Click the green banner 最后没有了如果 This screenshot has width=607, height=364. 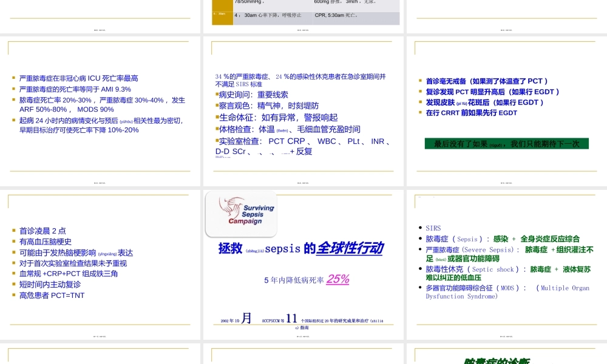pyautogui.click(x=507, y=144)
